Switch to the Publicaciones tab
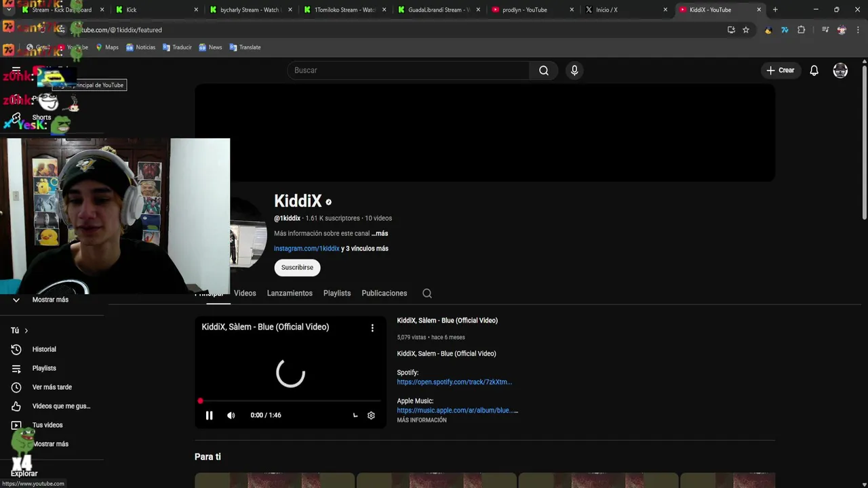The height and width of the screenshot is (488, 868). [x=384, y=293]
